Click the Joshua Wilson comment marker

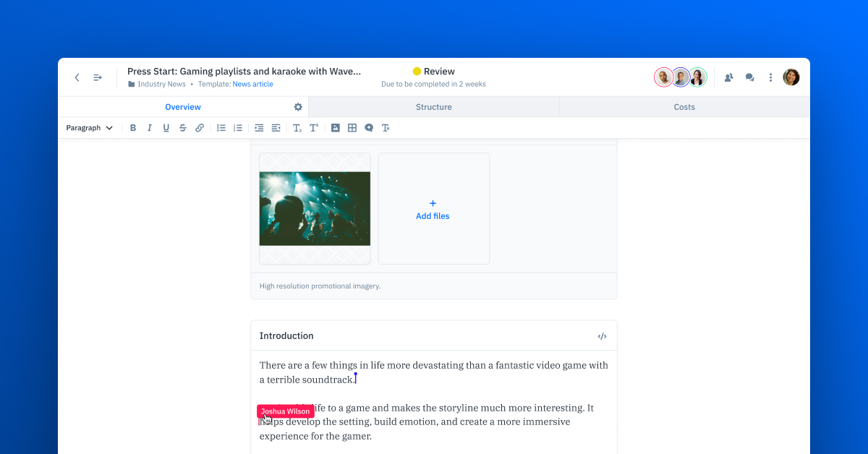tap(285, 411)
